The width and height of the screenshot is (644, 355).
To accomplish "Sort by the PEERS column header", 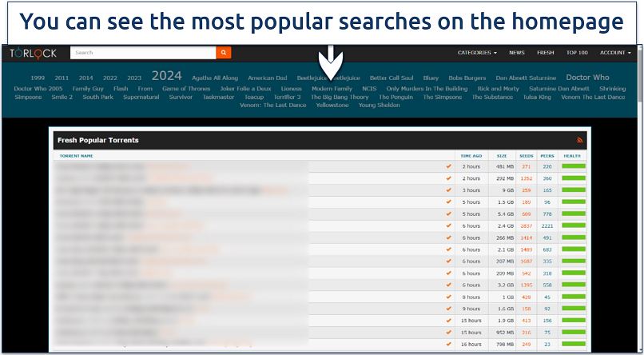I will 547,156.
